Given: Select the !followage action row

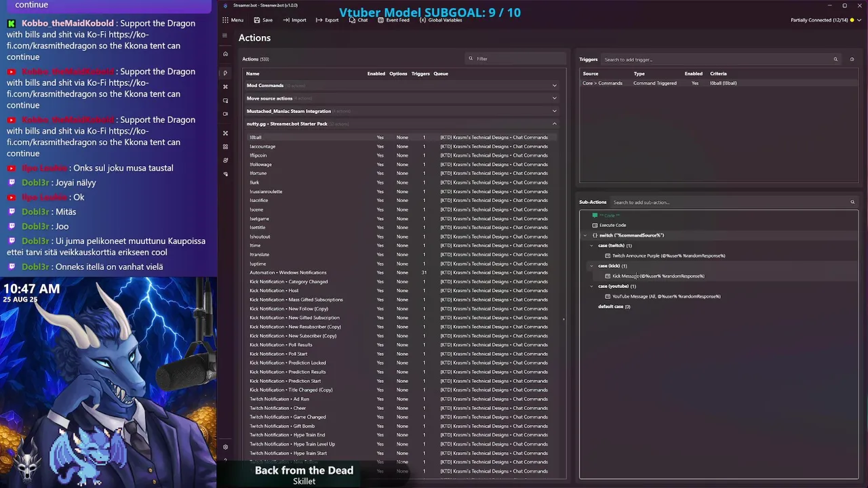Looking at the screenshot, I should [400, 164].
